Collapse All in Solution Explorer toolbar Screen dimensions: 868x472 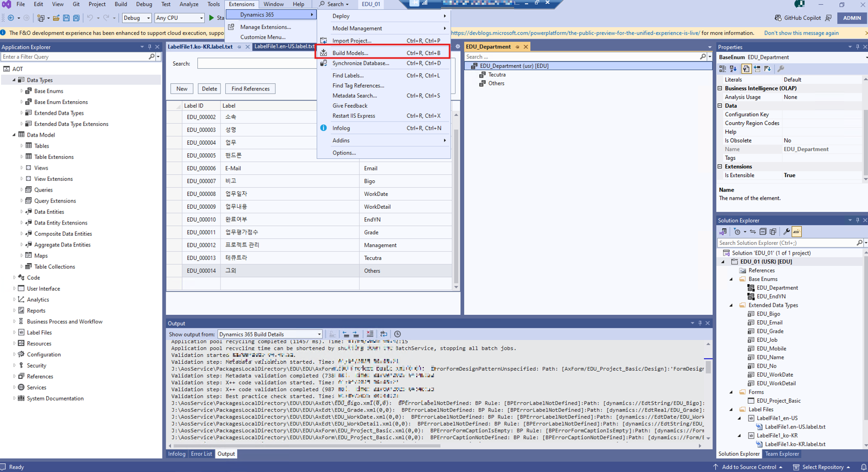tap(763, 232)
